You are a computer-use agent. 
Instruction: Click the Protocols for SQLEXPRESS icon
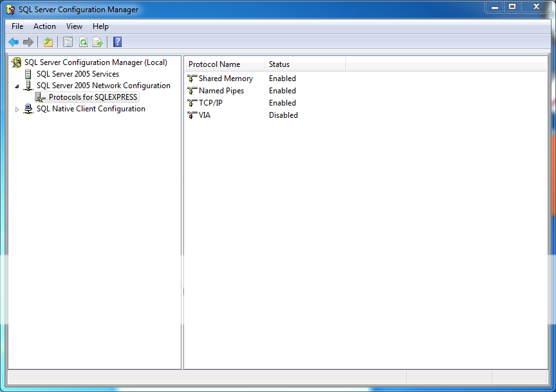pyautogui.click(x=41, y=97)
